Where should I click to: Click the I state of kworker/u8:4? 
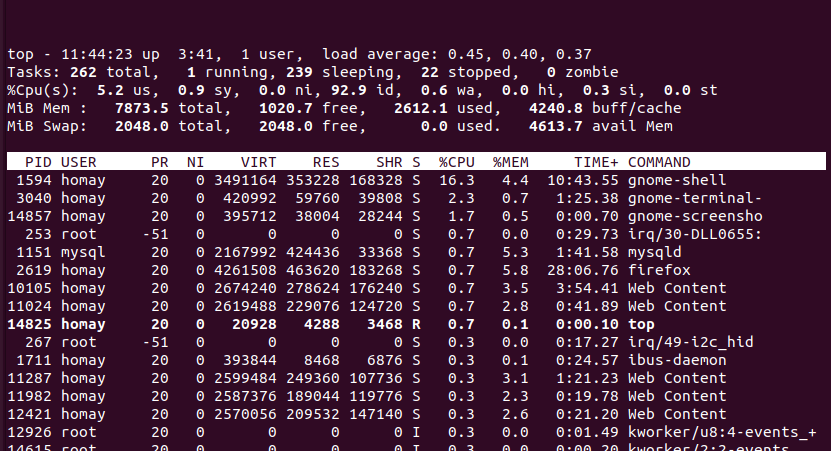tap(416, 432)
